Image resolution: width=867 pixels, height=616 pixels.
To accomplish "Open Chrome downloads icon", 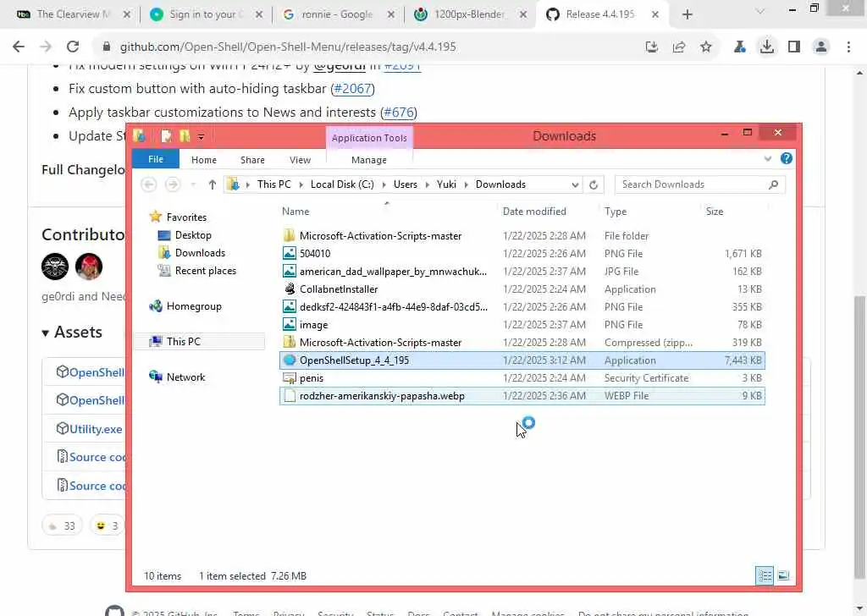I will (x=766, y=47).
